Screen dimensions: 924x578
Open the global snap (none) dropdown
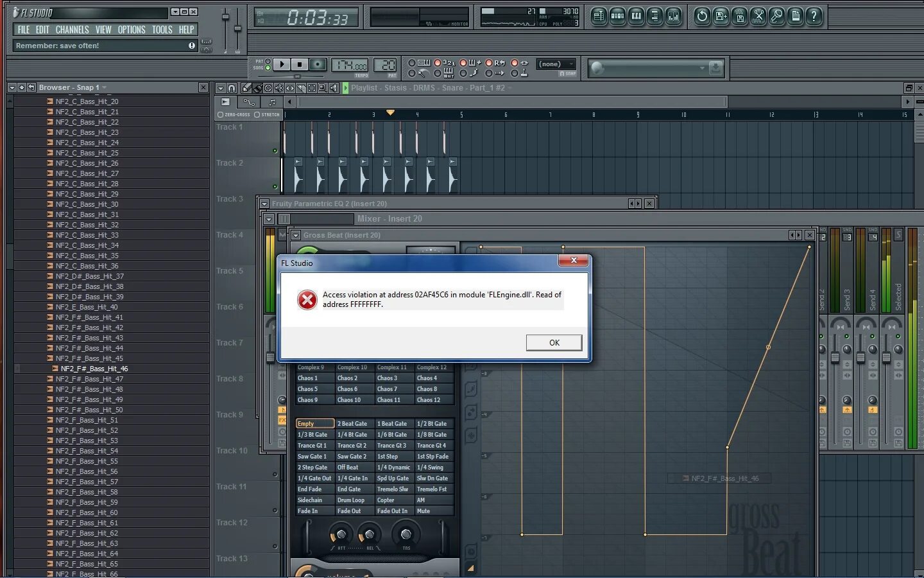(556, 64)
